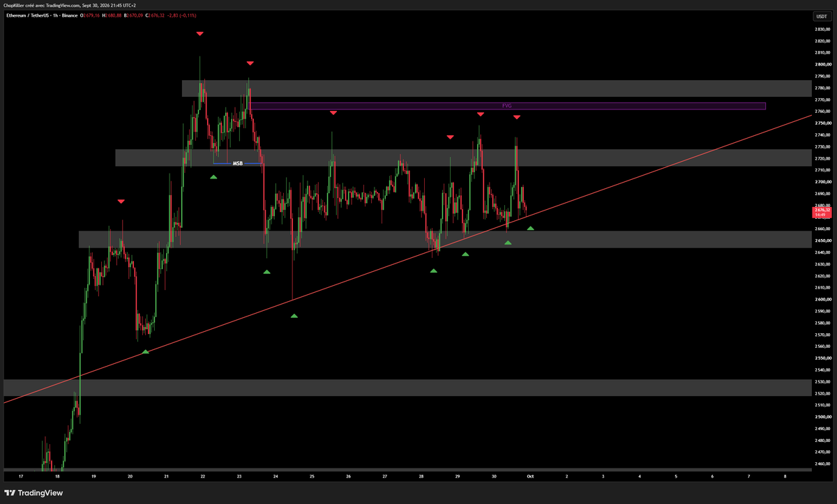Image resolution: width=837 pixels, height=504 pixels.
Task: Select the purple FVG rectangle
Action: [508, 106]
